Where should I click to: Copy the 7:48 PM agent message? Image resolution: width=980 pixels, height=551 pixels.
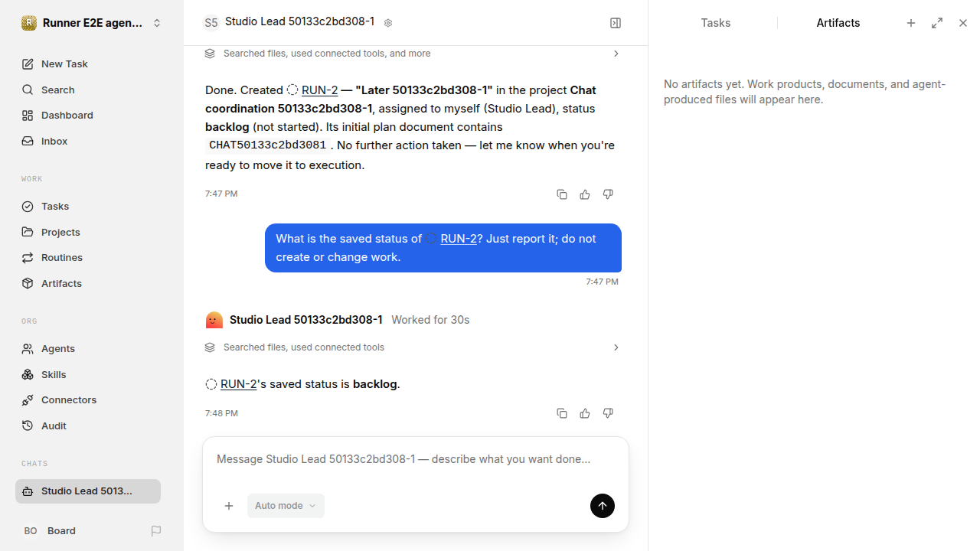(x=562, y=413)
